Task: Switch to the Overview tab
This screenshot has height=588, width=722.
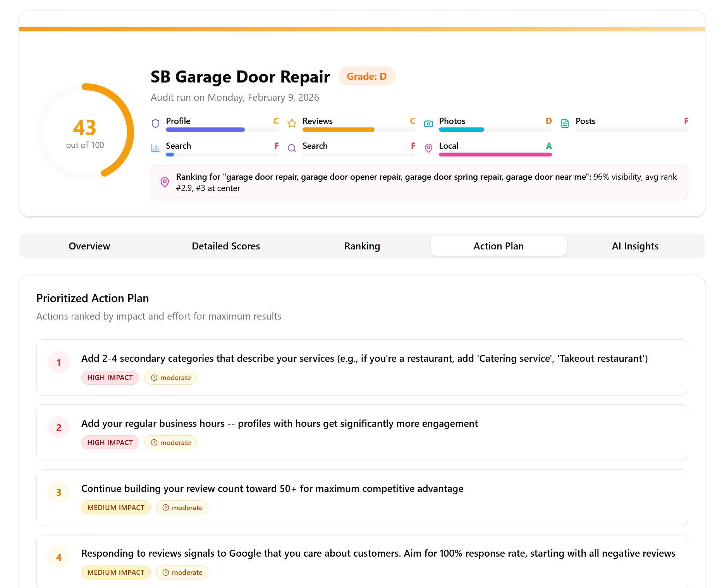Action: point(89,246)
